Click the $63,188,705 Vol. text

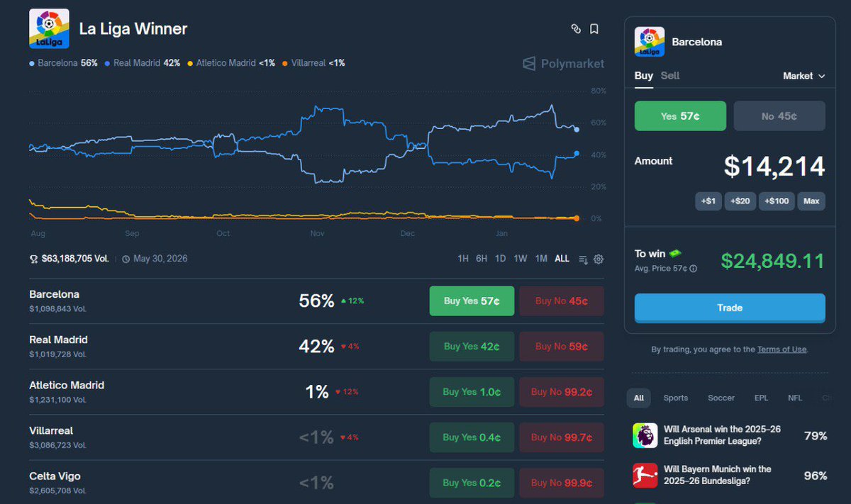(75, 259)
